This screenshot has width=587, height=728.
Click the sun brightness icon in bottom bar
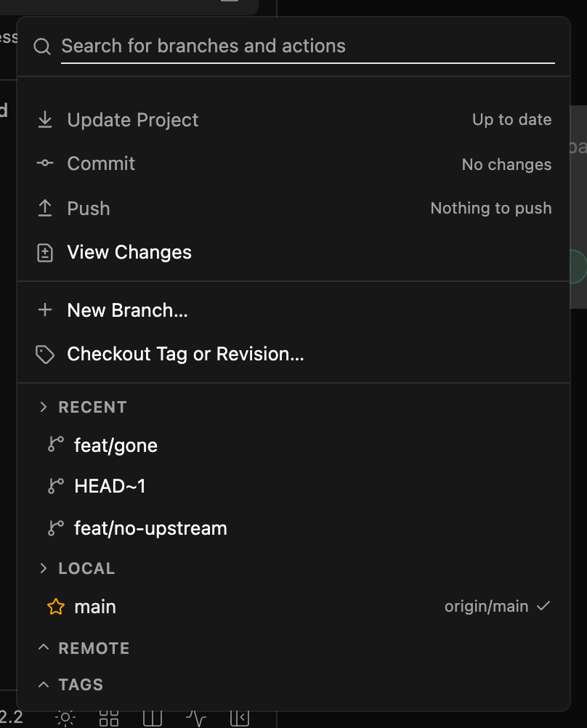65,719
